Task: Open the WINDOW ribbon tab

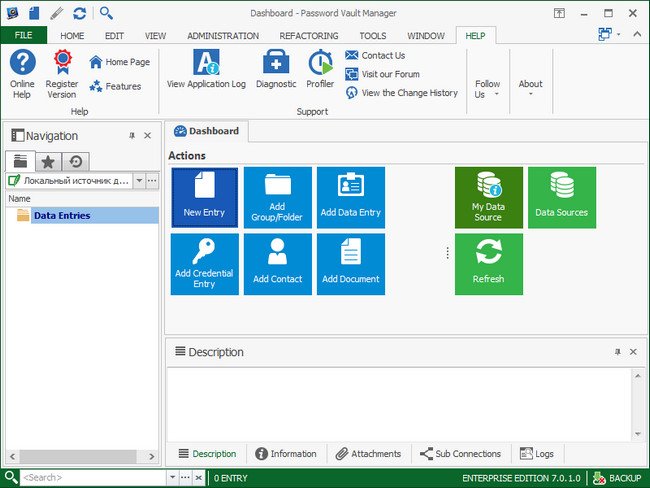Action: point(426,36)
